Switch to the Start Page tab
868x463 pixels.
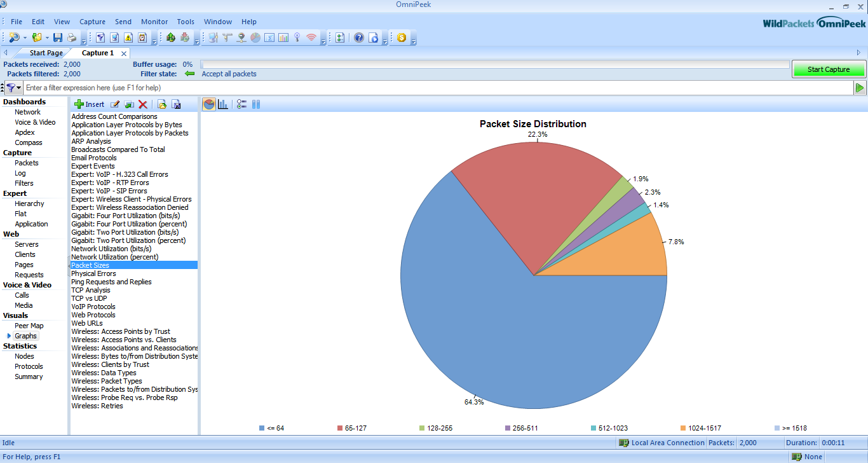[46, 53]
